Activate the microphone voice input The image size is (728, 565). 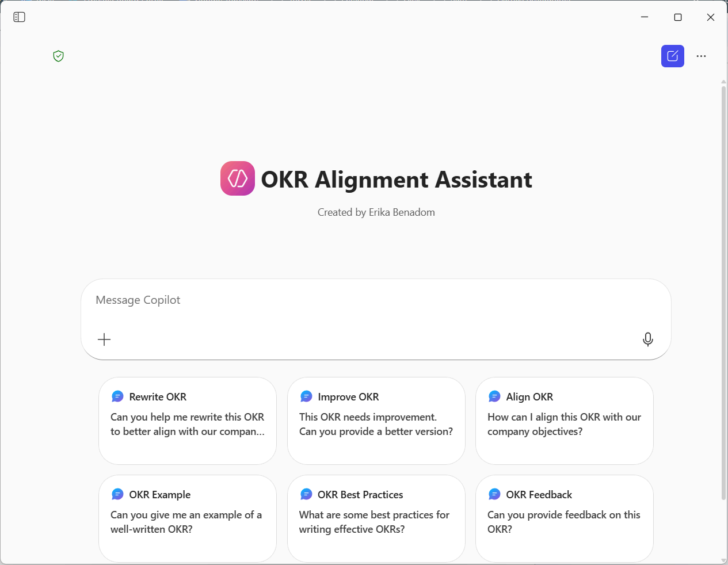point(647,339)
